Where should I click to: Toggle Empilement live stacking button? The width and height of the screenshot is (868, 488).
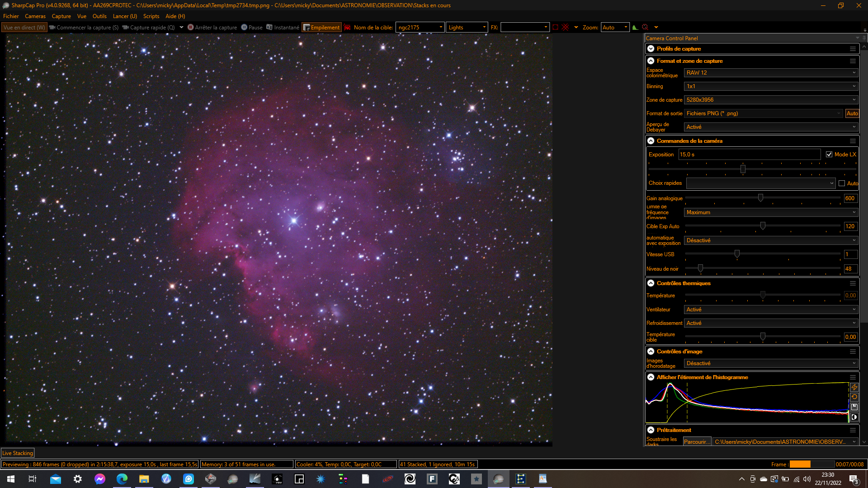click(321, 28)
